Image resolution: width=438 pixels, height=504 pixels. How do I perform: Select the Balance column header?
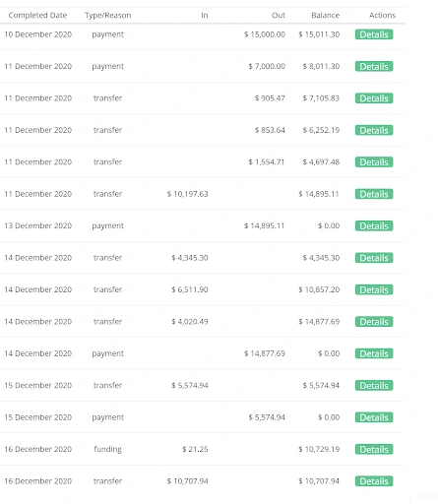tap(325, 15)
